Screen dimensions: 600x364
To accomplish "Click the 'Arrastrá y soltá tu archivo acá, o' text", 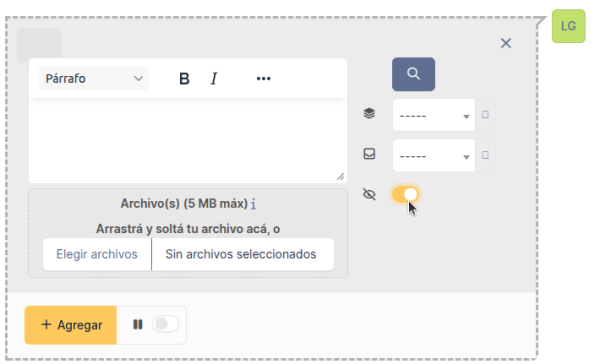I will (188, 229).
